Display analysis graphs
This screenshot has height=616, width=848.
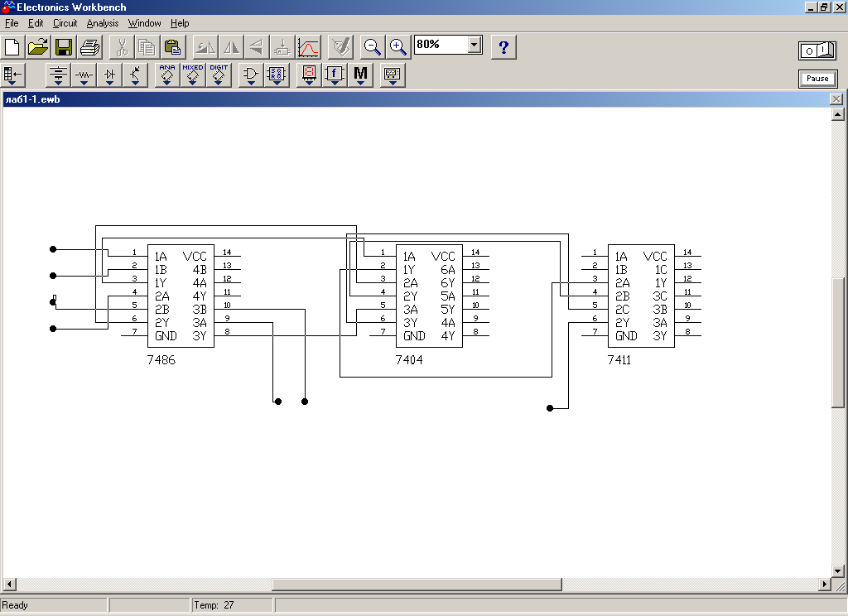(x=308, y=47)
